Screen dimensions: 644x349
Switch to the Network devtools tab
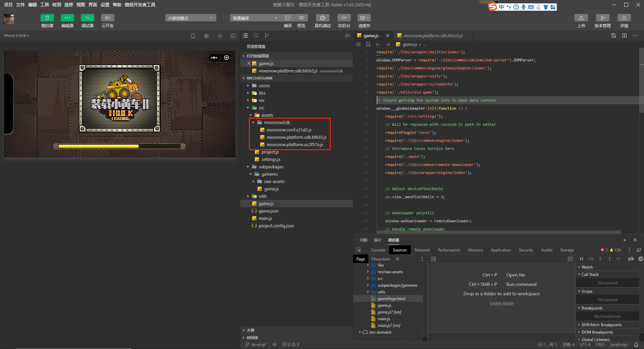click(x=422, y=250)
